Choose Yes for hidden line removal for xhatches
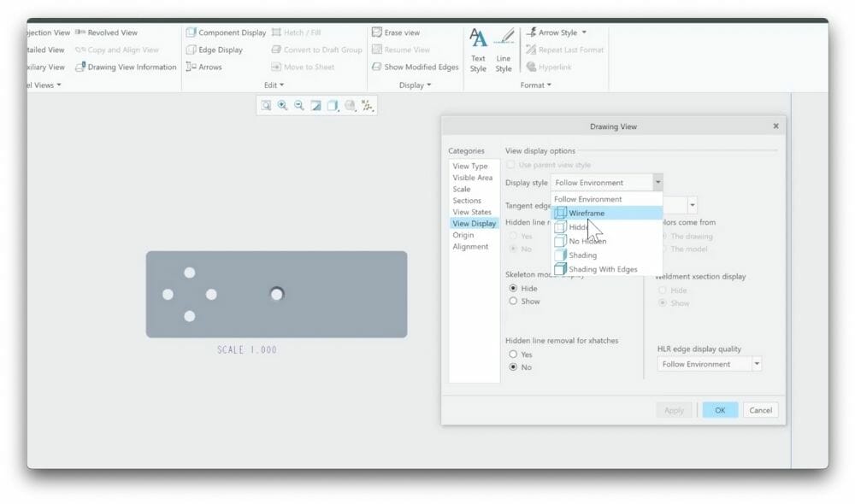The width and height of the screenshot is (855, 504). (x=514, y=354)
